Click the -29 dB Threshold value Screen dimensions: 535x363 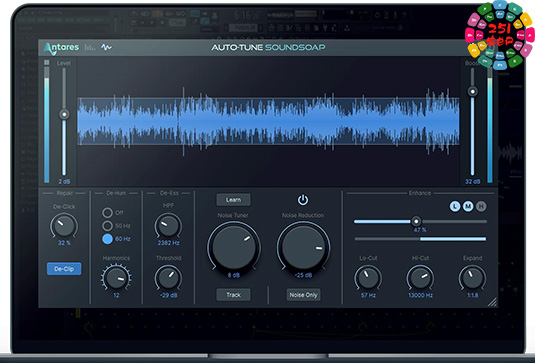[x=169, y=295]
